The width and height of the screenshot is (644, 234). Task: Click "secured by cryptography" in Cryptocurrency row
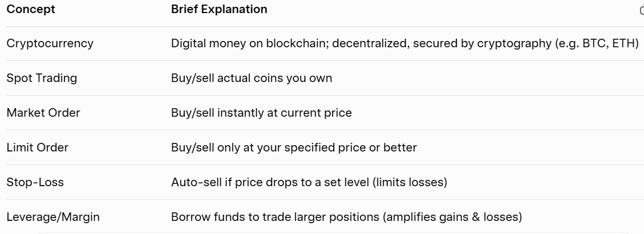[x=489, y=43]
